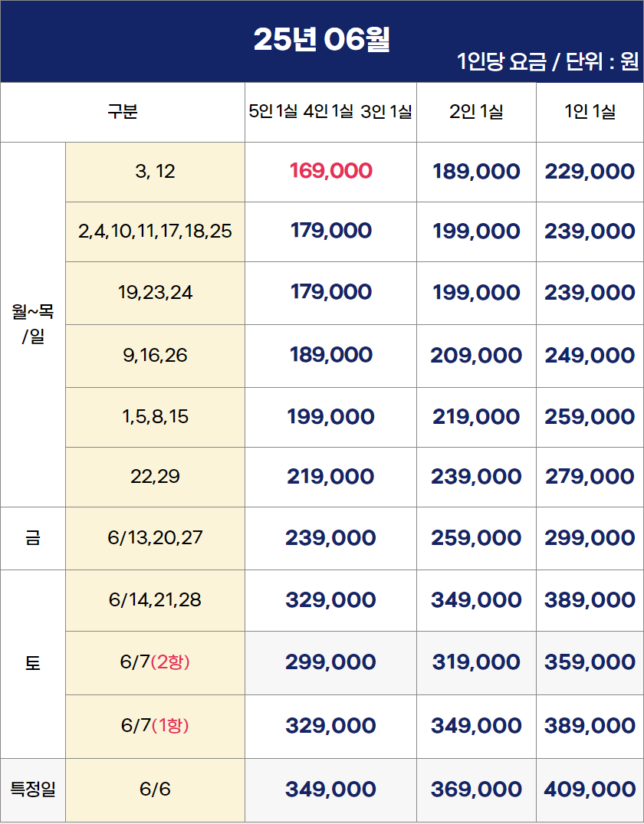The image size is (644, 824).
Task: Select the 구분 column header
Action: point(123,112)
